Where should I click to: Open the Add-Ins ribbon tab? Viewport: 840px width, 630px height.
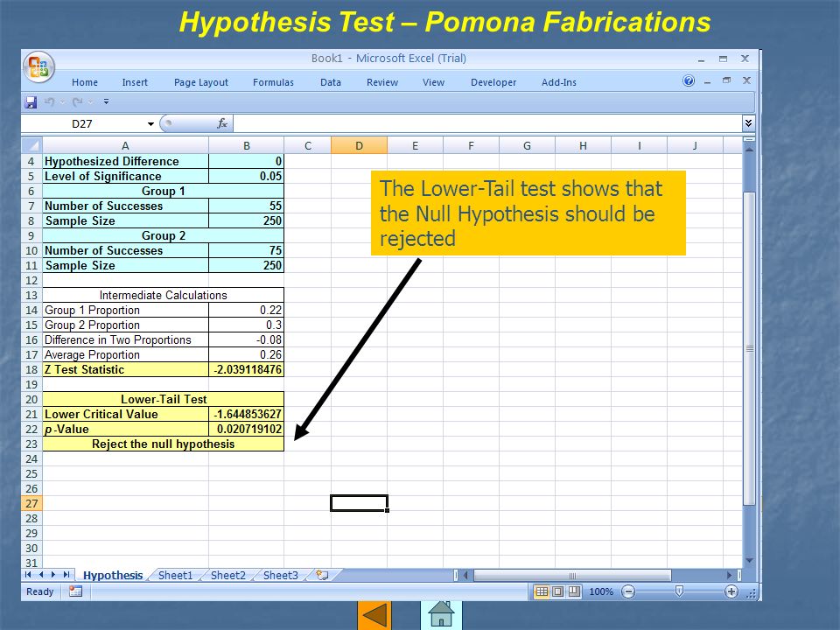(559, 82)
